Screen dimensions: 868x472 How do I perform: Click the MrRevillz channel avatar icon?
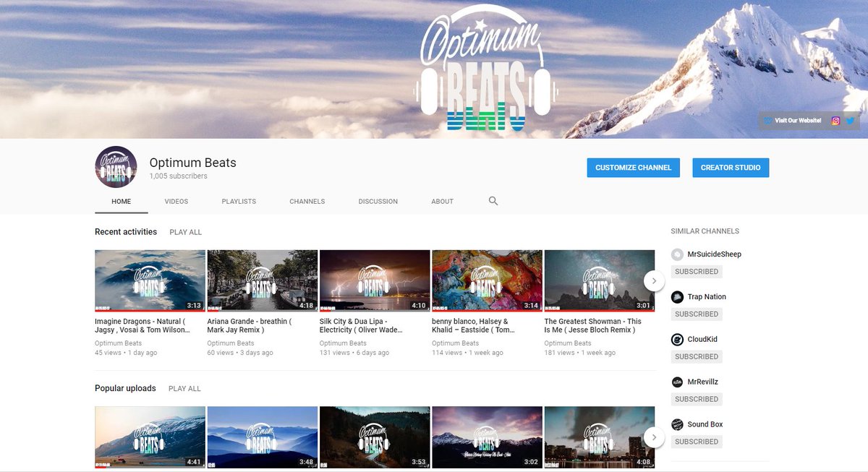coord(677,382)
